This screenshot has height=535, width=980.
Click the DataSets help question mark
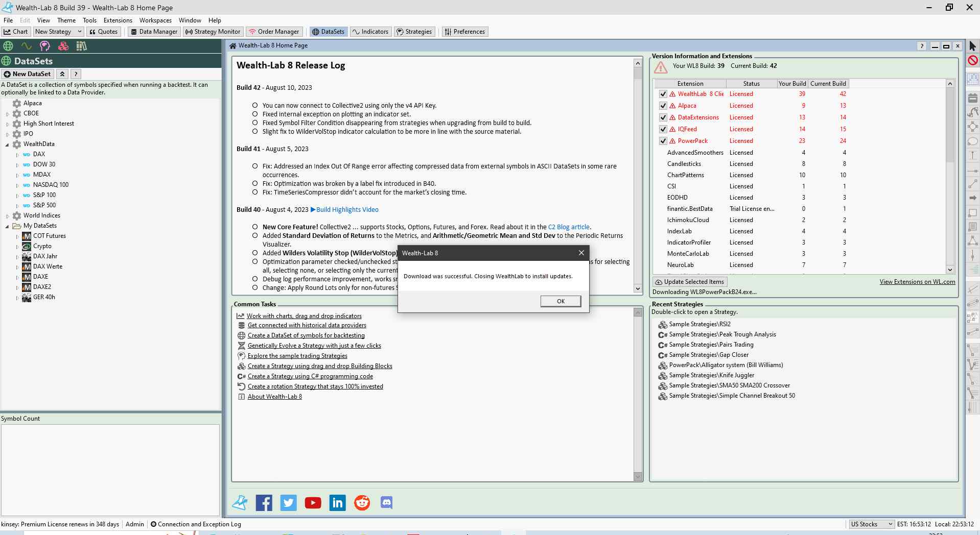coord(76,74)
